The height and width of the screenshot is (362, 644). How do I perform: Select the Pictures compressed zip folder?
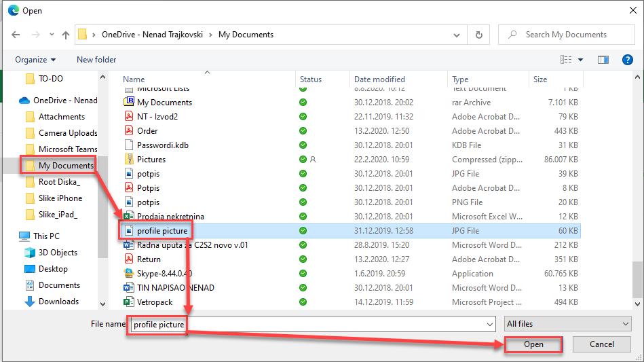click(151, 160)
